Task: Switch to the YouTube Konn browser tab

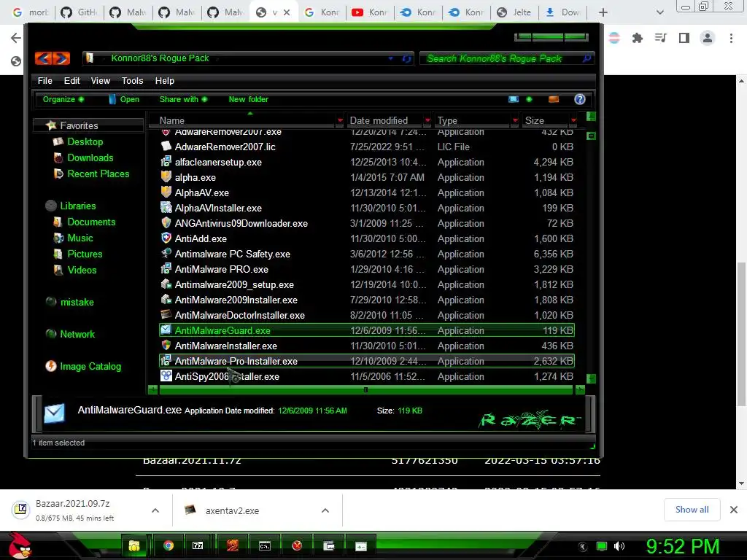Action: click(370, 12)
